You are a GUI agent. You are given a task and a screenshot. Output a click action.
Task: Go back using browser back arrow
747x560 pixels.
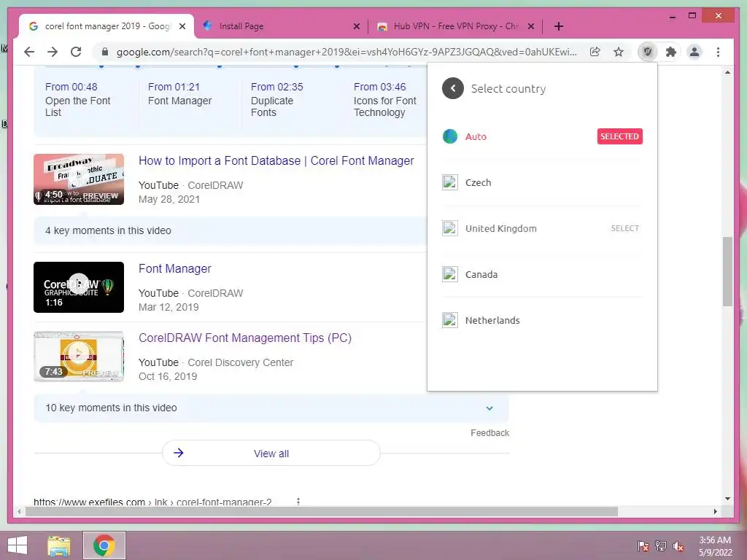[x=29, y=52]
